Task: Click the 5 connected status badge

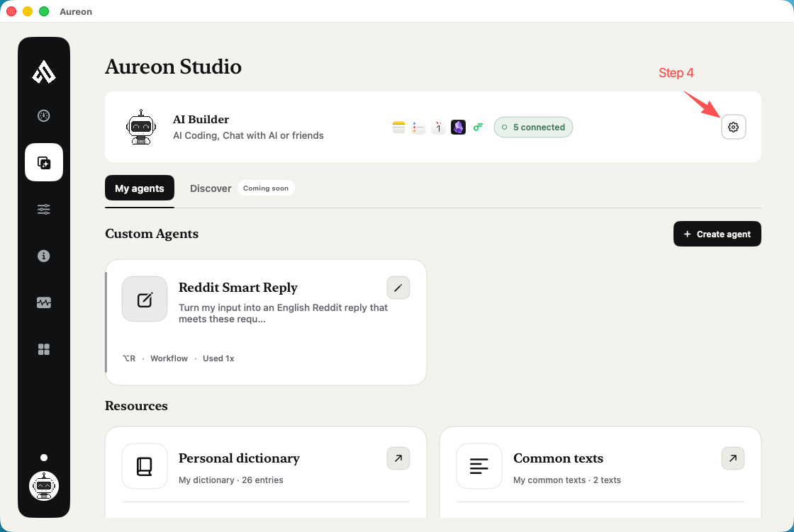Action: point(533,127)
